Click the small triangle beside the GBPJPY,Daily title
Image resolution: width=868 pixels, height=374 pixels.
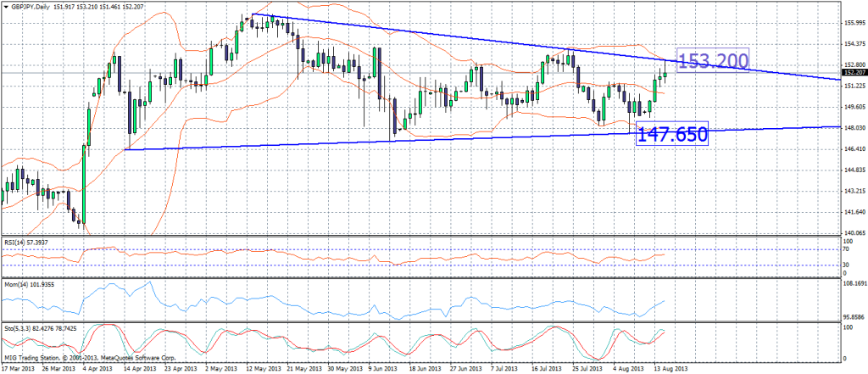tap(6, 7)
